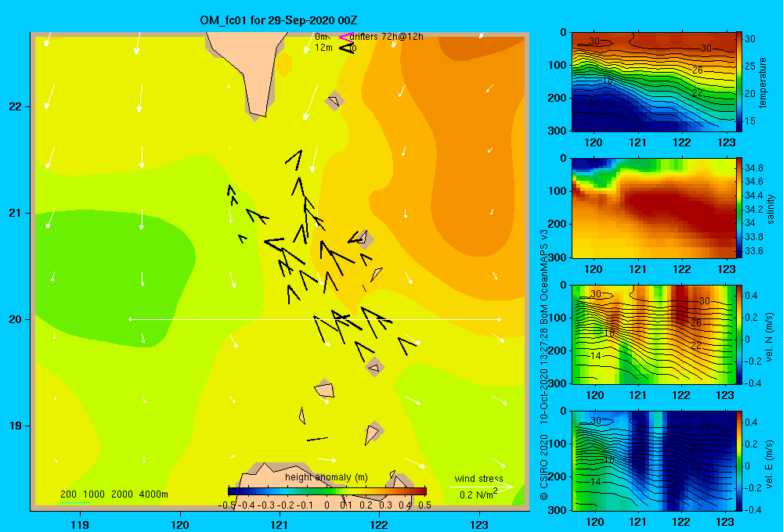Click the "4000m" bathymetry depth legend value
Screen dimensions: 783x532
[153, 494]
